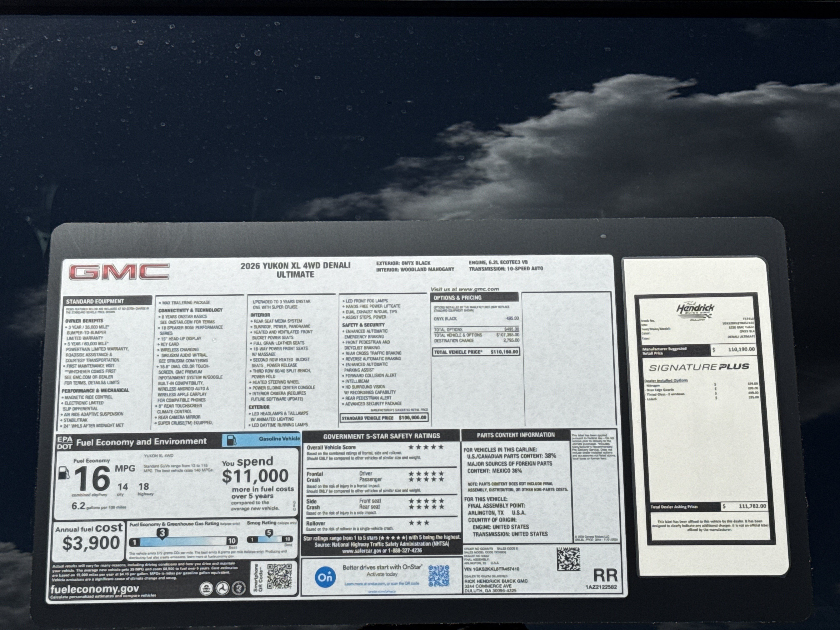Click 'LED Front Fog Lamps' item

pos(365,301)
